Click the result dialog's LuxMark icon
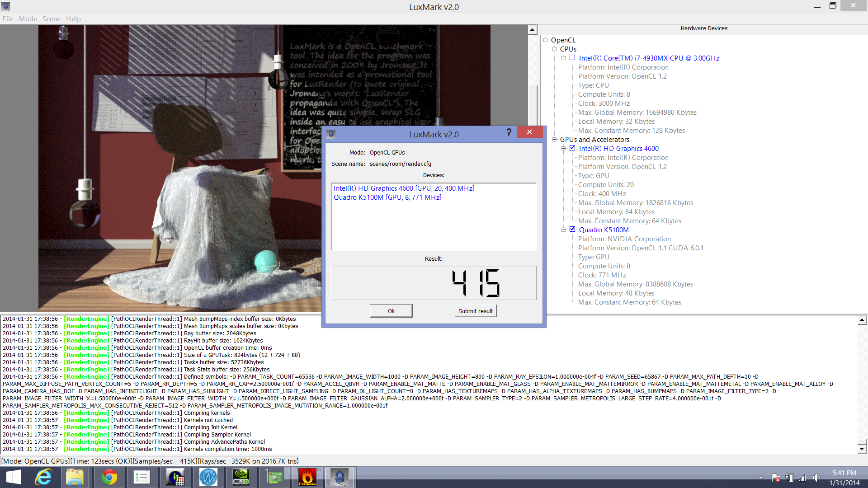The height and width of the screenshot is (488, 868). pos(331,134)
